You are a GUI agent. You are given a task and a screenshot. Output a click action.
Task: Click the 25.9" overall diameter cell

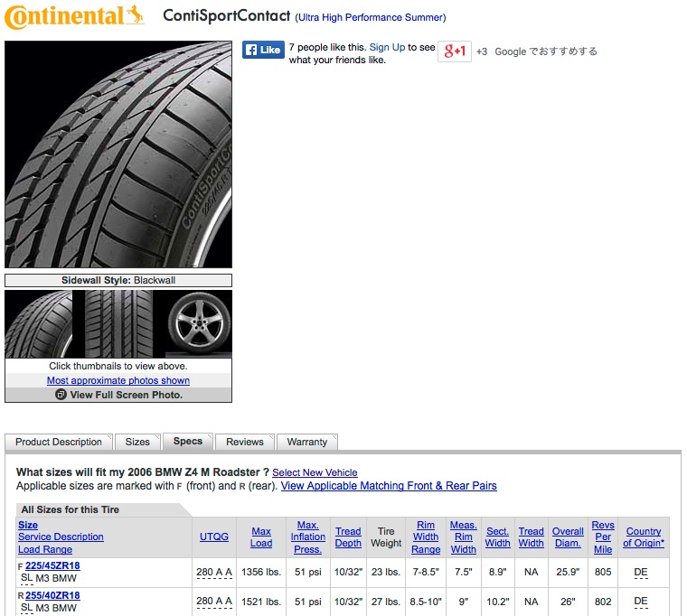pos(568,573)
